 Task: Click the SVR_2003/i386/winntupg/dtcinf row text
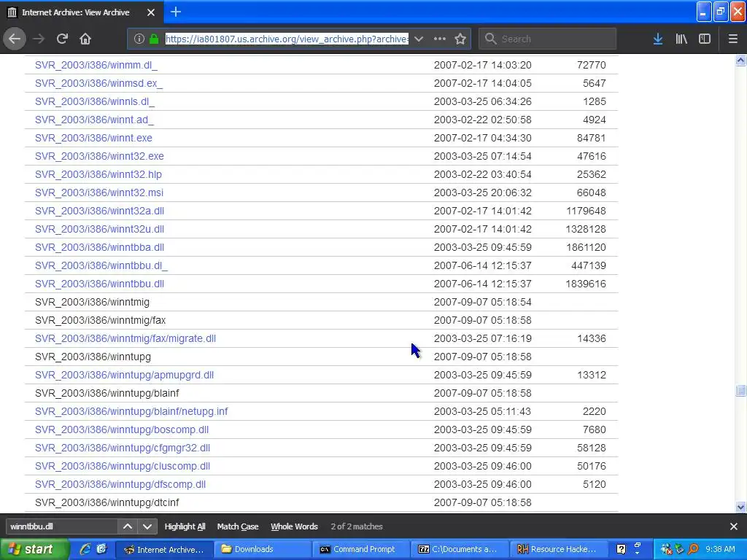tap(107, 502)
